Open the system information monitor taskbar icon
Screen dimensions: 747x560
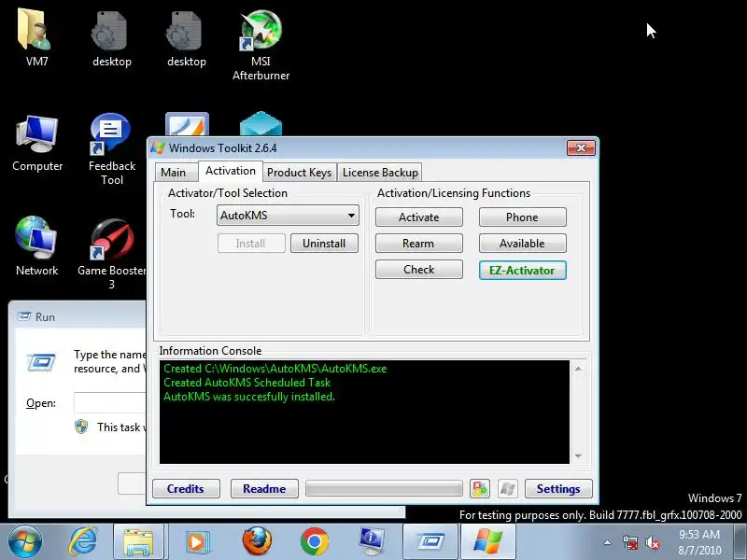[x=372, y=542]
